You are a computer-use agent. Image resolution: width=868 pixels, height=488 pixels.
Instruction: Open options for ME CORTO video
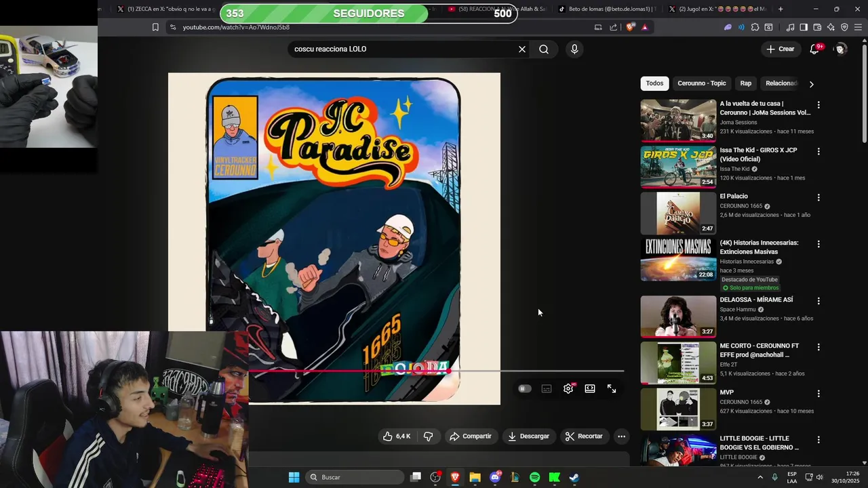818,347
